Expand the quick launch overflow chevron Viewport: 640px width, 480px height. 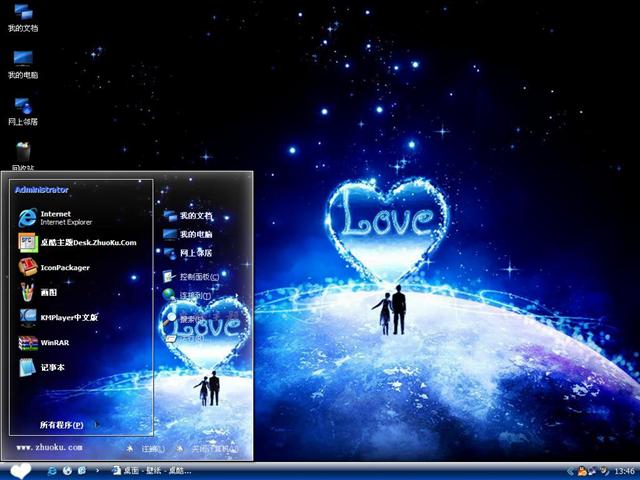97,471
